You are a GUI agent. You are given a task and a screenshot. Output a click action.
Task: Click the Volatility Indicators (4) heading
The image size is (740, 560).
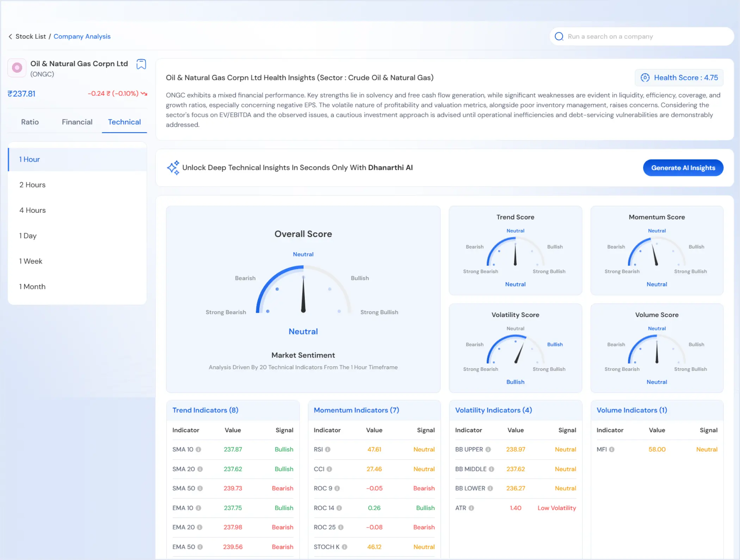tap(493, 410)
